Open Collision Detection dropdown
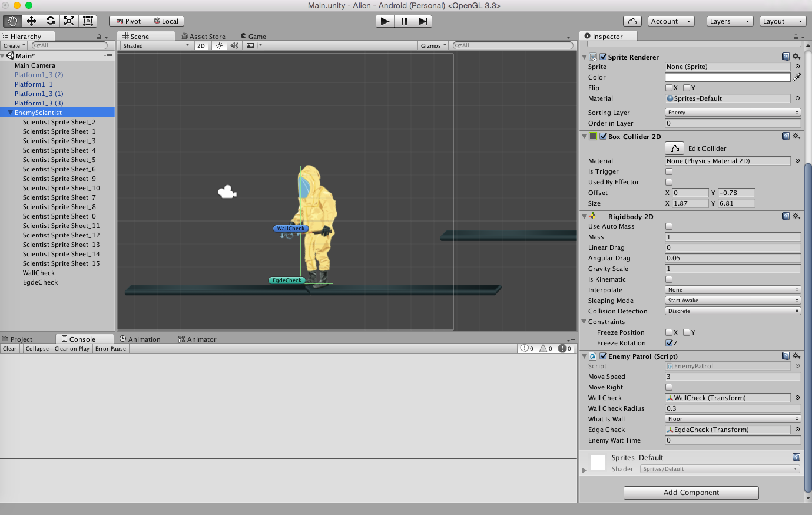The width and height of the screenshot is (812, 515). pos(733,311)
